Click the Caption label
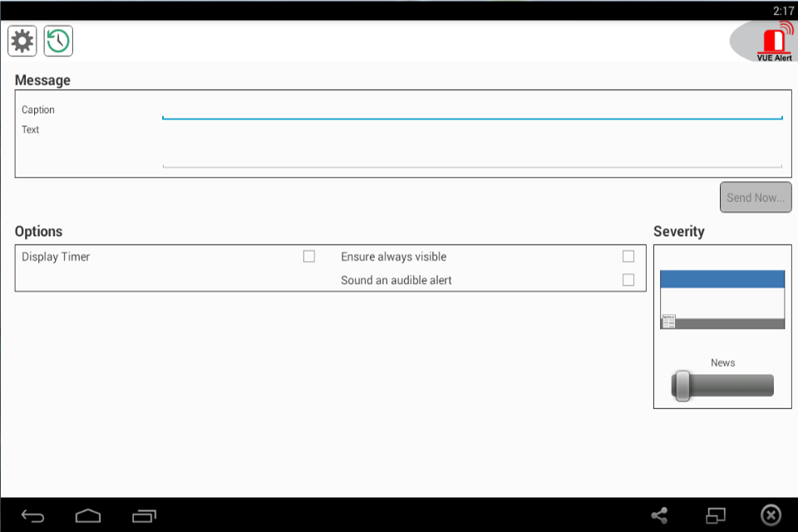This screenshot has width=798, height=532. click(x=38, y=110)
